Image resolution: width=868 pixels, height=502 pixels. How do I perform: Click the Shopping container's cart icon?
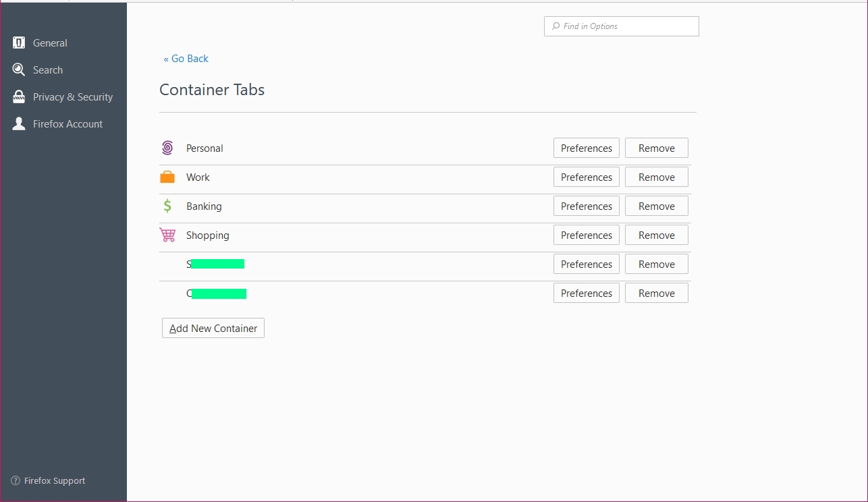(167, 234)
